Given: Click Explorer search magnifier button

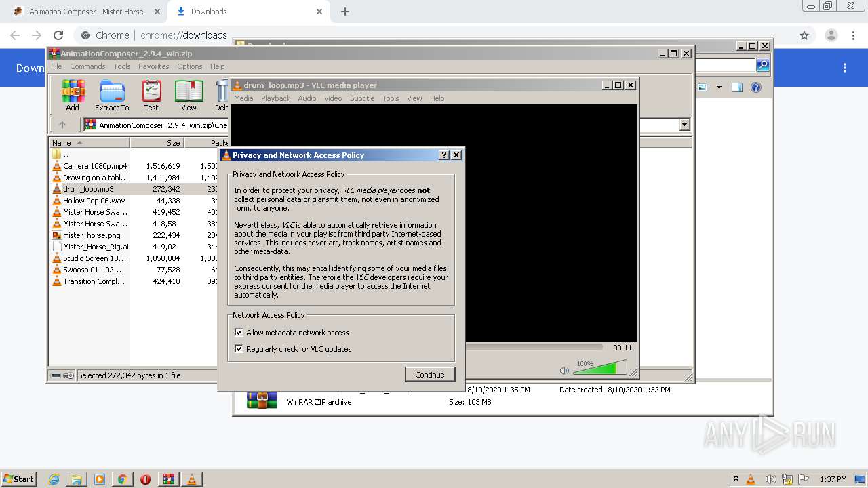Looking at the screenshot, I should pos(763,65).
